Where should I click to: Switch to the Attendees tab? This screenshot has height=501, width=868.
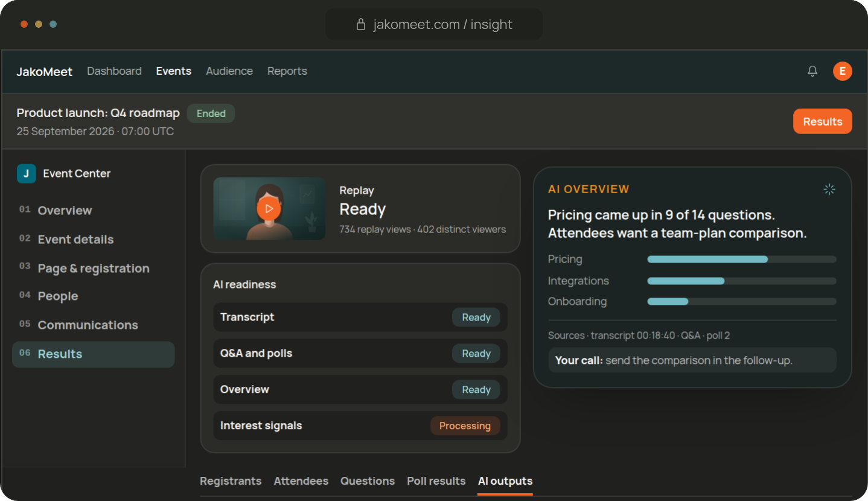(301, 481)
